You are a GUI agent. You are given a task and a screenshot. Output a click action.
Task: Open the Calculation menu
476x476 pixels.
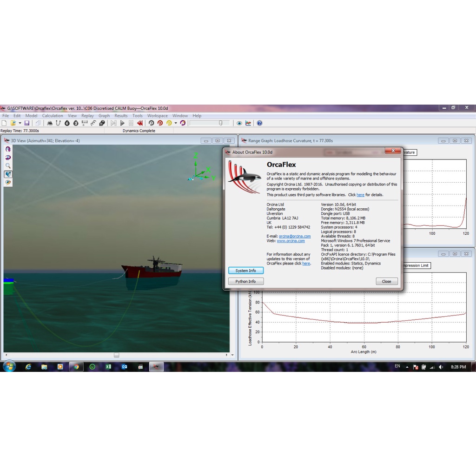point(53,115)
